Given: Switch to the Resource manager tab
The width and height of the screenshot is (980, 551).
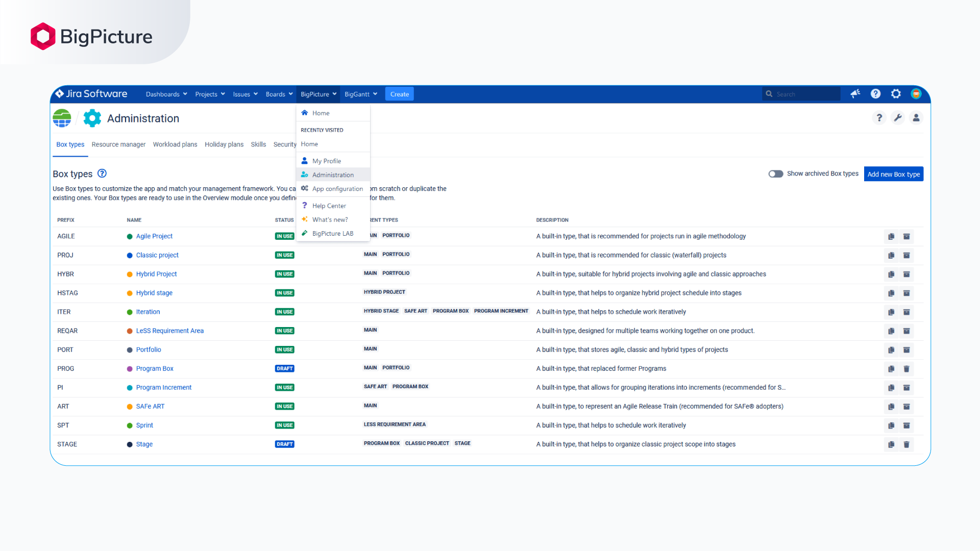Looking at the screenshot, I should 118,145.
